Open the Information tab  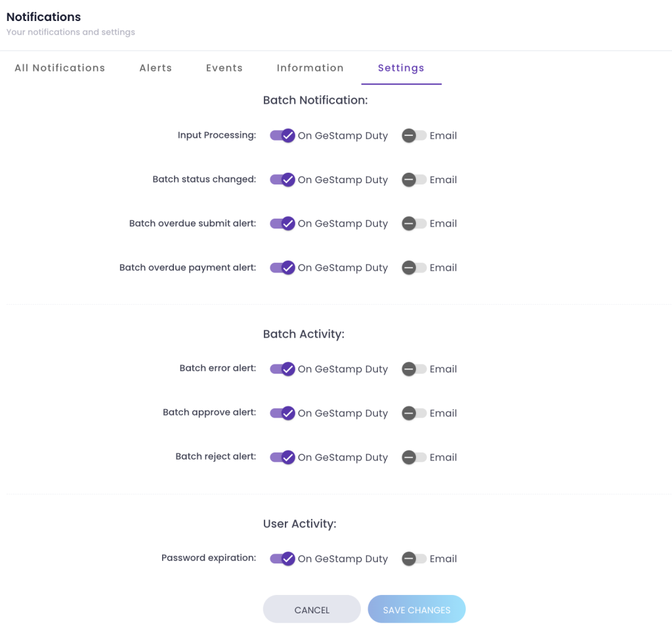pos(310,68)
